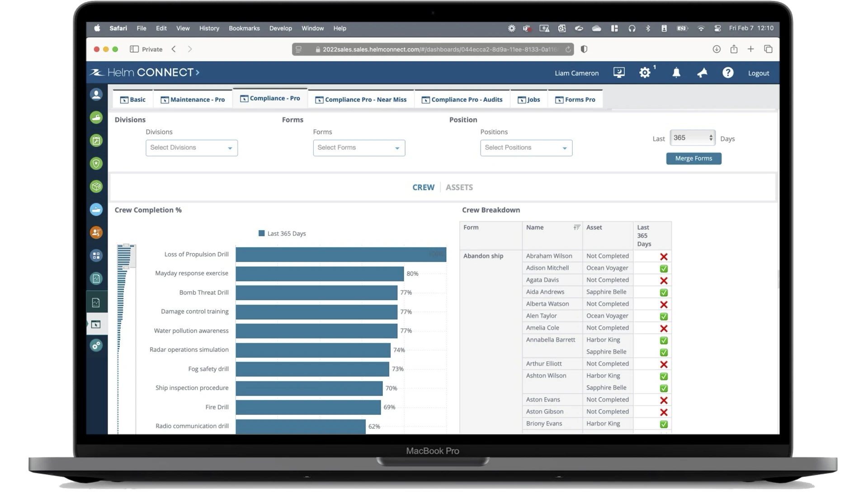
Task: Switch to the Maintenance - Pro tab
Action: 193,99
